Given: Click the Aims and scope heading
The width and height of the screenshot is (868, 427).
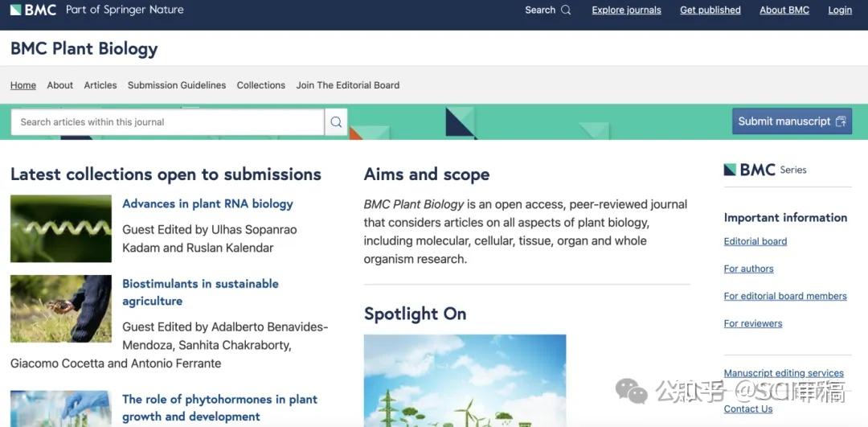Looking at the screenshot, I should click(x=426, y=174).
